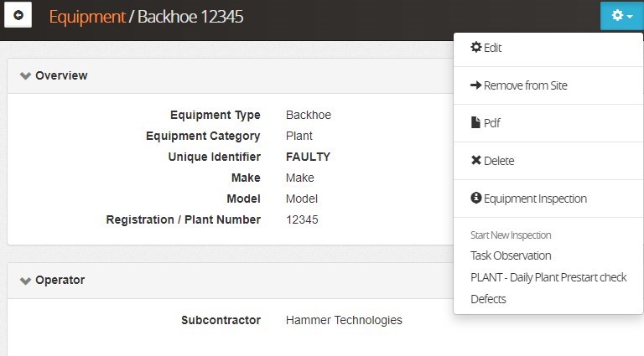Click the Pdf file icon
Viewport: 644px width, 356px height.
coord(476,123)
